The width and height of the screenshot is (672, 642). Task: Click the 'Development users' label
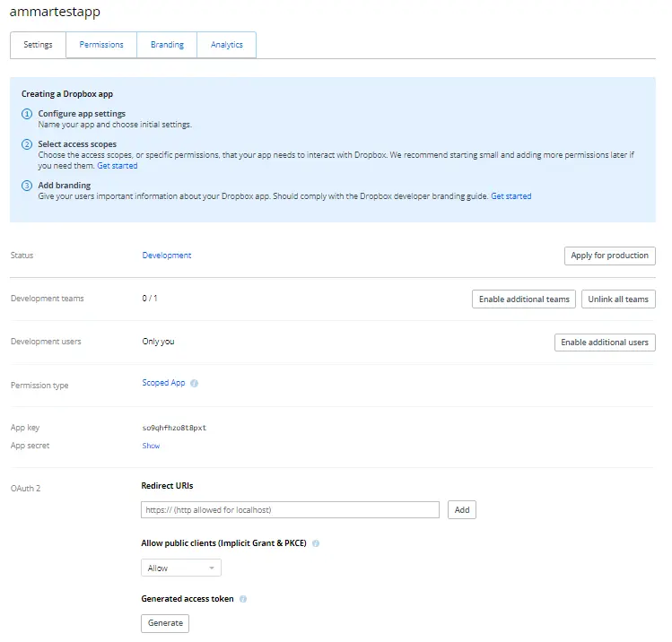(46, 342)
